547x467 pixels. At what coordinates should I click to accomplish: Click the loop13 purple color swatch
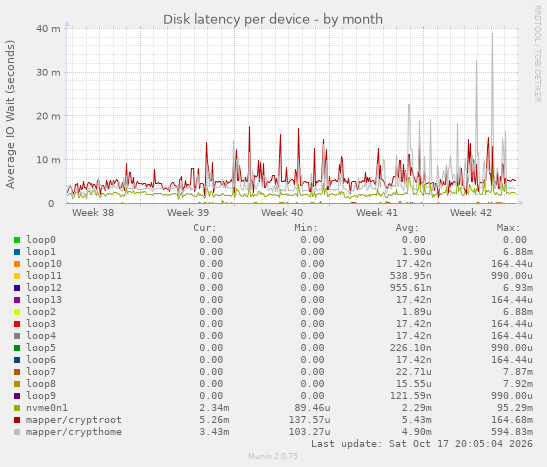click(x=17, y=300)
